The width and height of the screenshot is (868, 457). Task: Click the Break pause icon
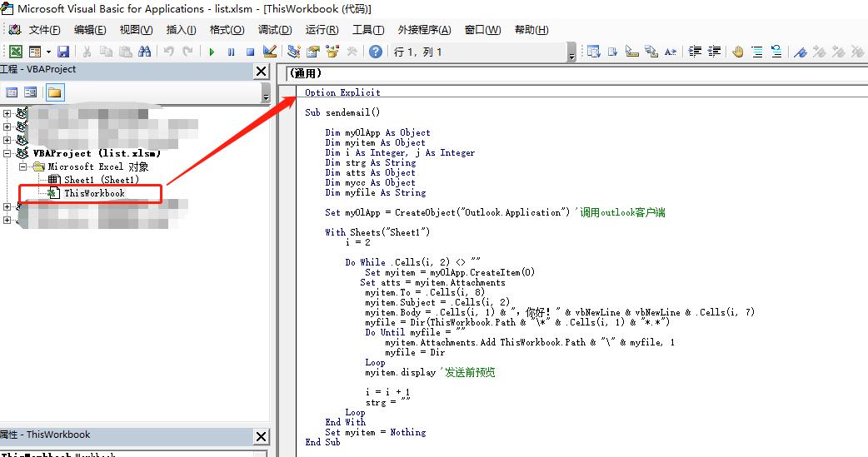click(x=231, y=52)
